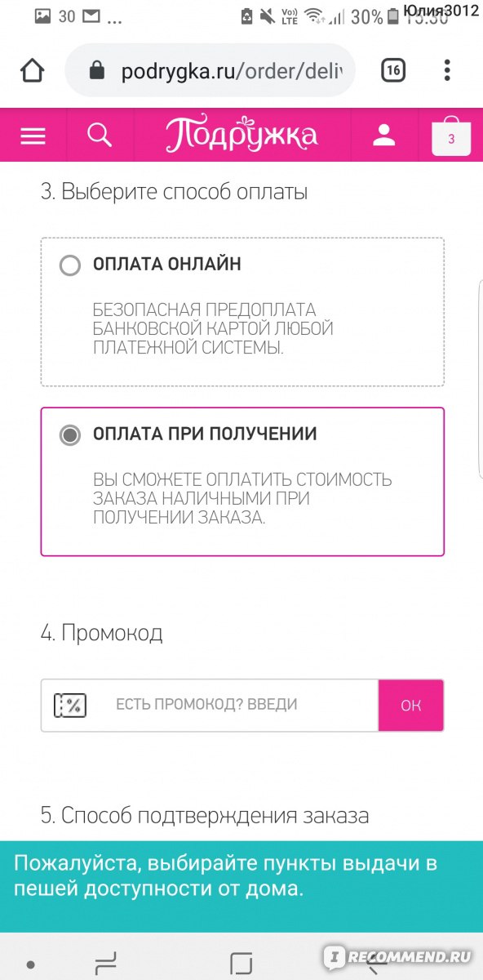
Task: Open the shopping bag cart with 3 items
Action: (451, 136)
